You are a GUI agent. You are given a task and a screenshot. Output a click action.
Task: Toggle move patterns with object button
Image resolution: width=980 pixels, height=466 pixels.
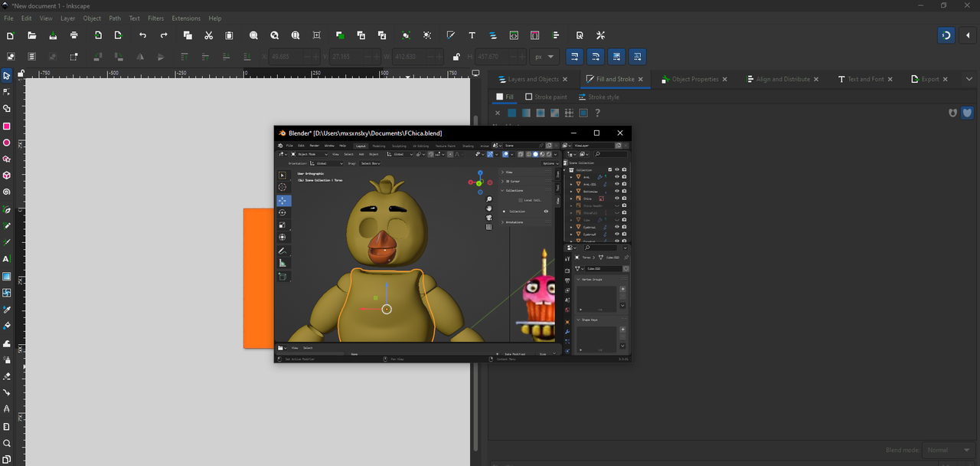637,57
